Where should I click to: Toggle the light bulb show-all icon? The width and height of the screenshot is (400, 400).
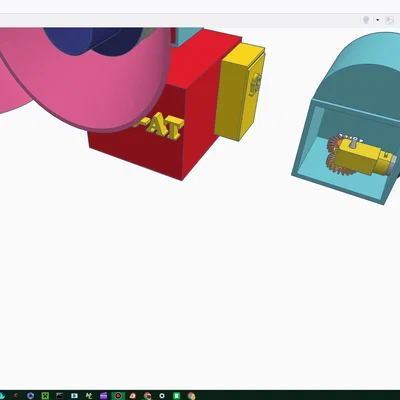366,20
